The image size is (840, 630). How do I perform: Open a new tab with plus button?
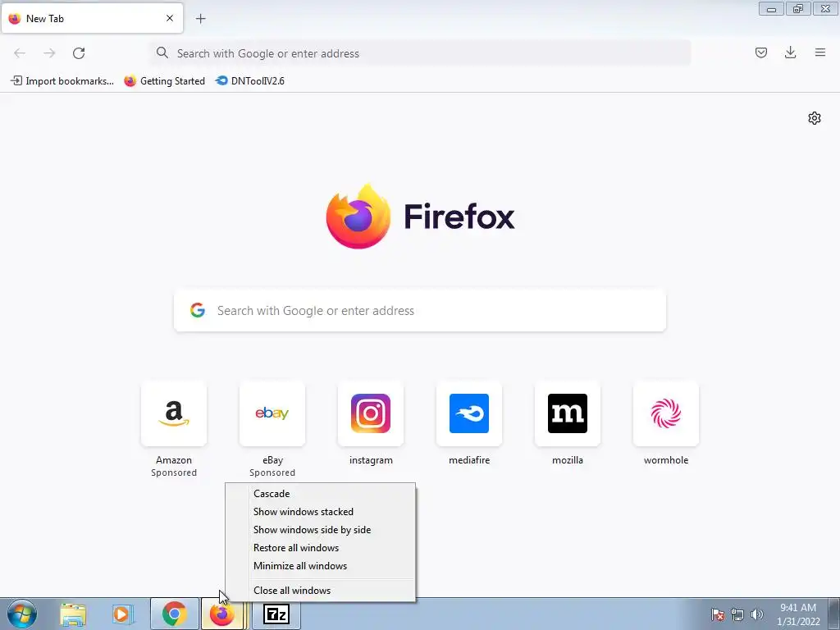[201, 19]
